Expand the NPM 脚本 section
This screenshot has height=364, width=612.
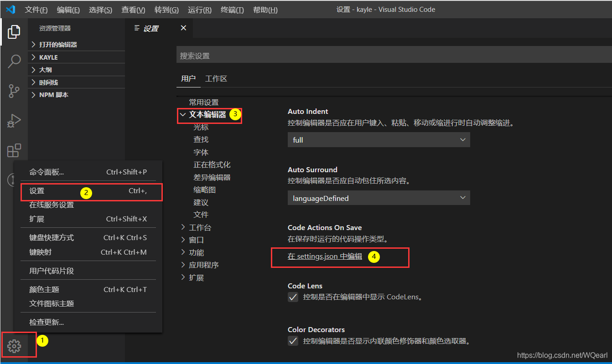click(x=76, y=95)
